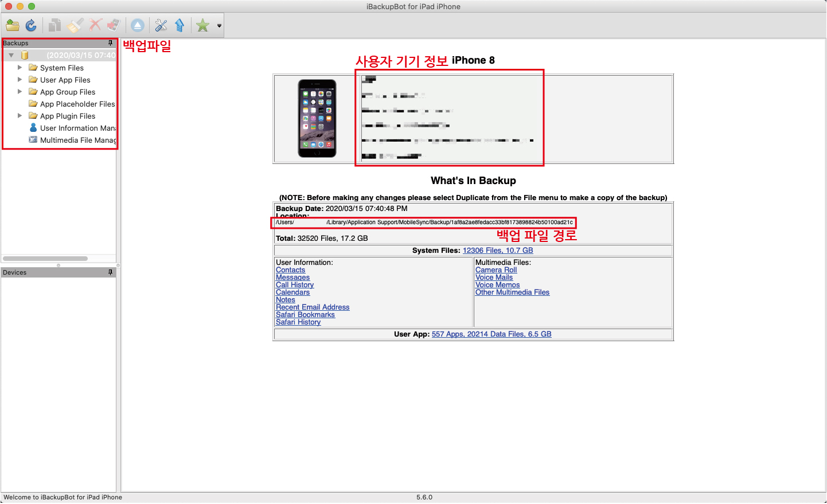This screenshot has width=827, height=504.
Task: Click the backup cylinder icon in the tree
Action: pyautogui.click(x=25, y=55)
